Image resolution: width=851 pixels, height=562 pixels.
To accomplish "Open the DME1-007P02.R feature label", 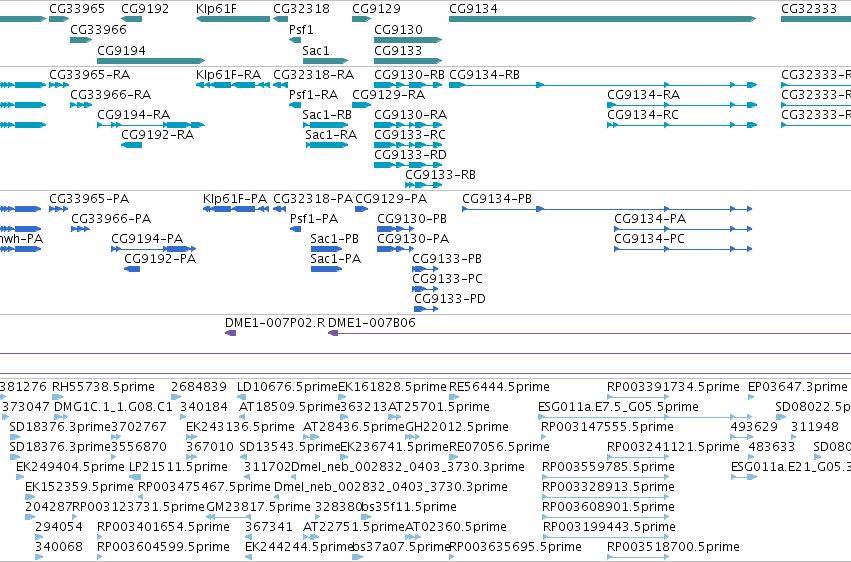I will pos(275,323).
